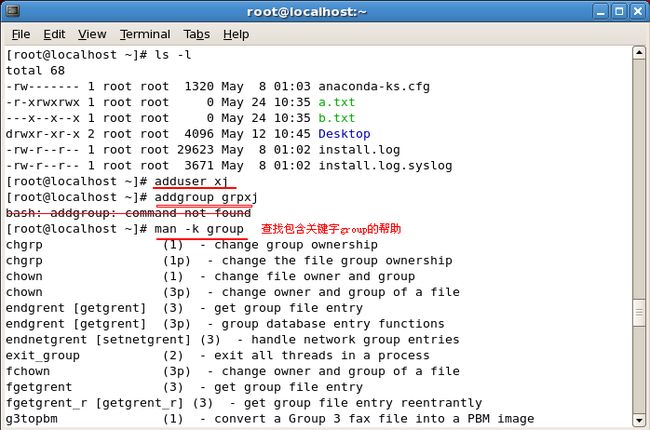This screenshot has height=430, width=650.
Task: Click anaconda-ks.cfg in the listing
Action: point(374,86)
